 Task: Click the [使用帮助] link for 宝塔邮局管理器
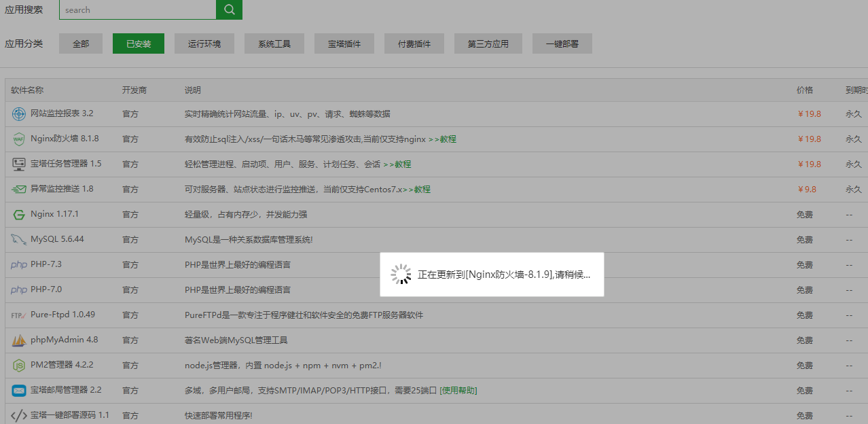point(458,391)
